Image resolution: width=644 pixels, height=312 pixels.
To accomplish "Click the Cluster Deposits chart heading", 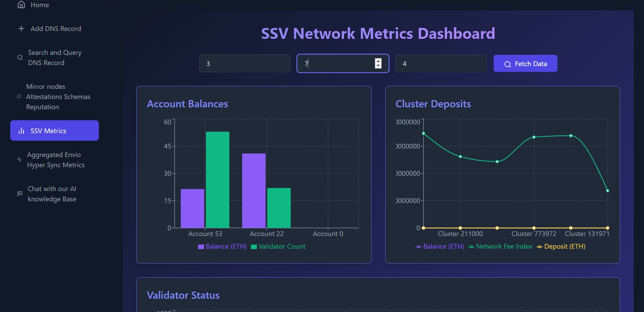I will [433, 104].
